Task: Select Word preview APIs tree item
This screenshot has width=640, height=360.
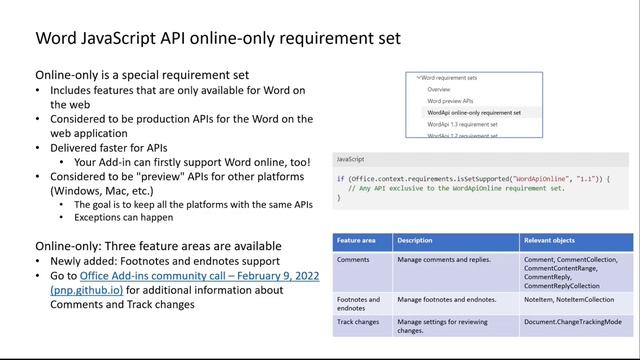Action: 450,101
